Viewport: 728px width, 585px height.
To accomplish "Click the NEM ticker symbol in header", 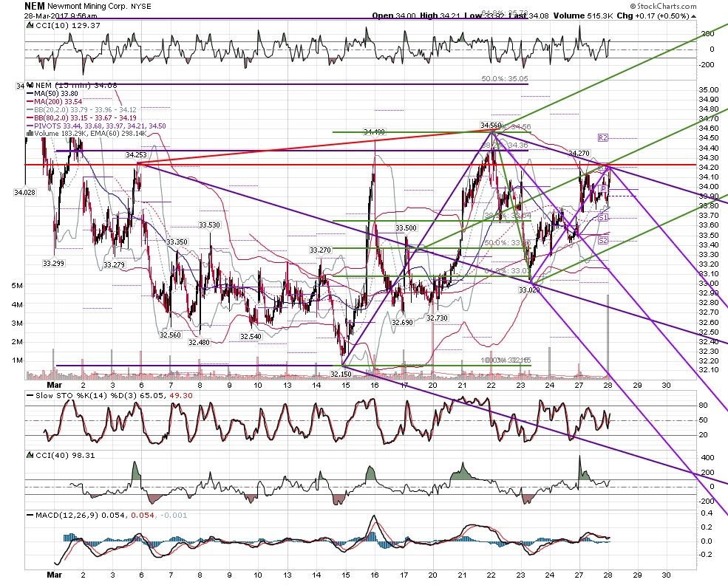I will point(35,6).
